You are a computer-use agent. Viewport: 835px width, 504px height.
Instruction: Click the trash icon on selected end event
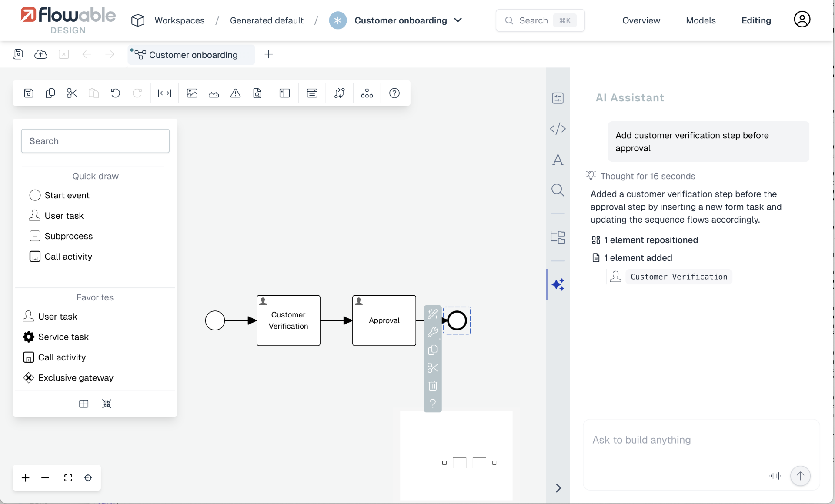click(x=432, y=386)
